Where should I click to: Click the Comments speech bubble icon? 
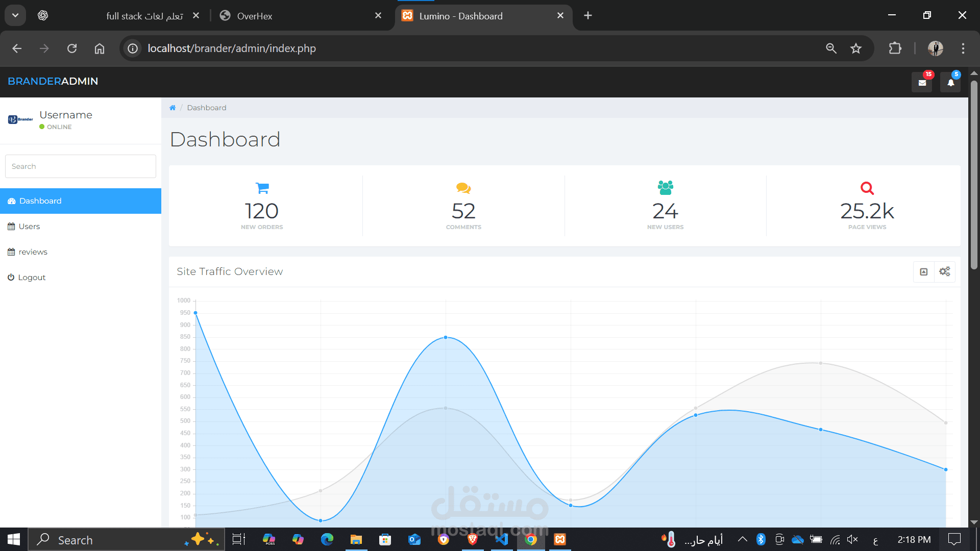tap(463, 188)
